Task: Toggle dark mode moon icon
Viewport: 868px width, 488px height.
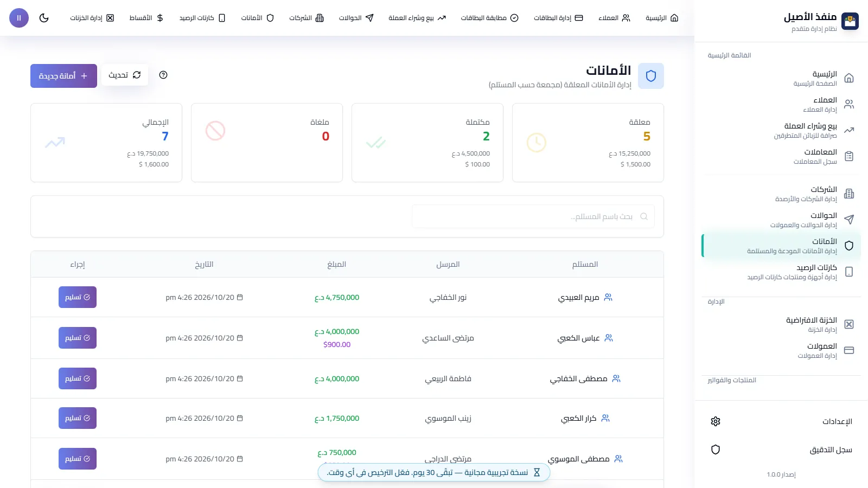Action: (x=44, y=18)
